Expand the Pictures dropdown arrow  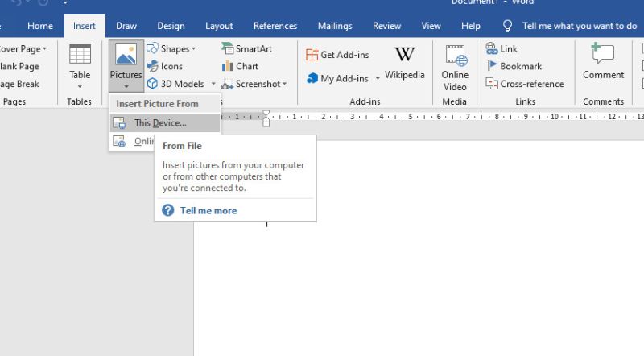pyautogui.click(x=126, y=86)
